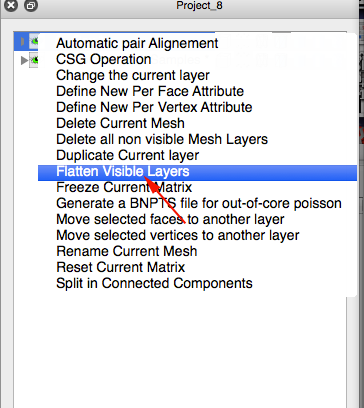Viewport: 364px width, 408px height.
Task: Toggle visibility eye of second layer
Action: coord(34,60)
